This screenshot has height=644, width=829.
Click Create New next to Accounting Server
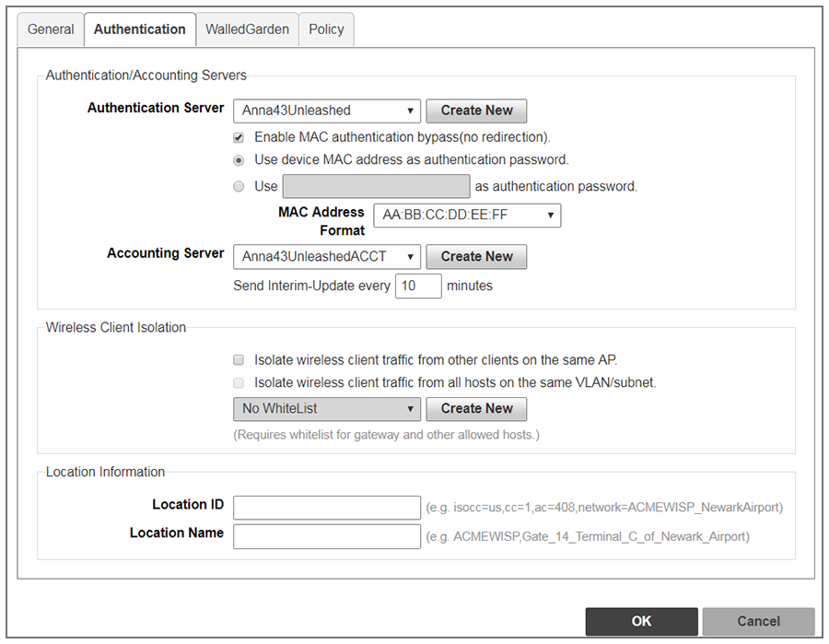[476, 256]
